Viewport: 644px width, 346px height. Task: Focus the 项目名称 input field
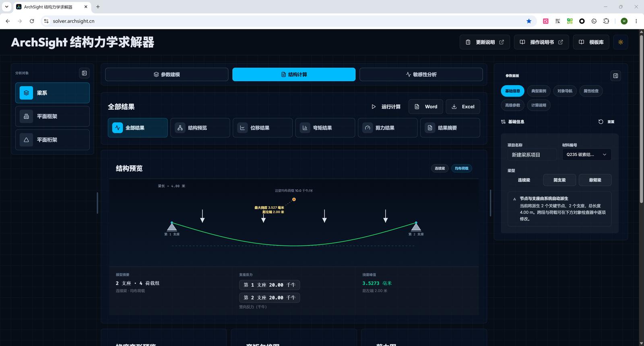pos(532,155)
